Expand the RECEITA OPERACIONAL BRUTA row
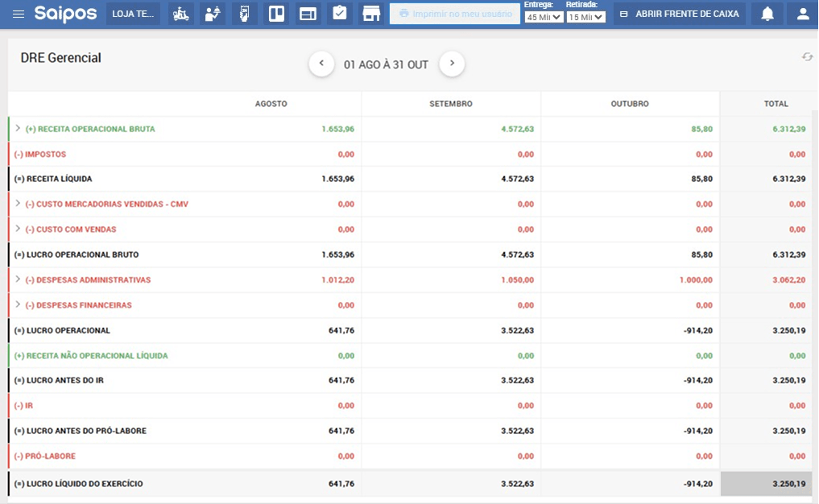Screen dimensions: 819x504 (18, 128)
